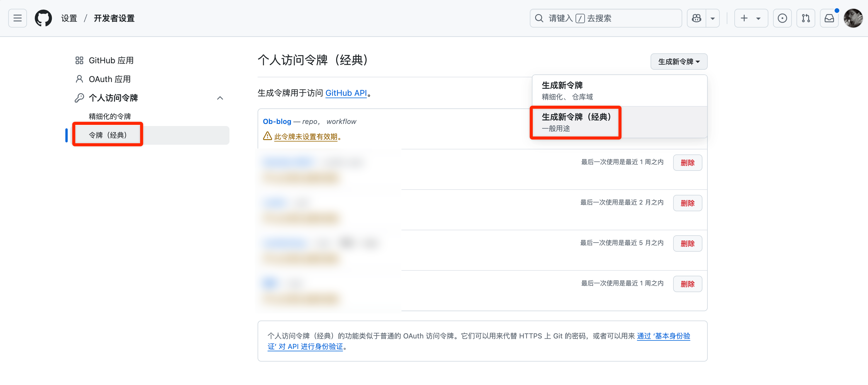Click the 个人访问令牌（经典） page heading

pyautogui.click(x=312, y=60)
